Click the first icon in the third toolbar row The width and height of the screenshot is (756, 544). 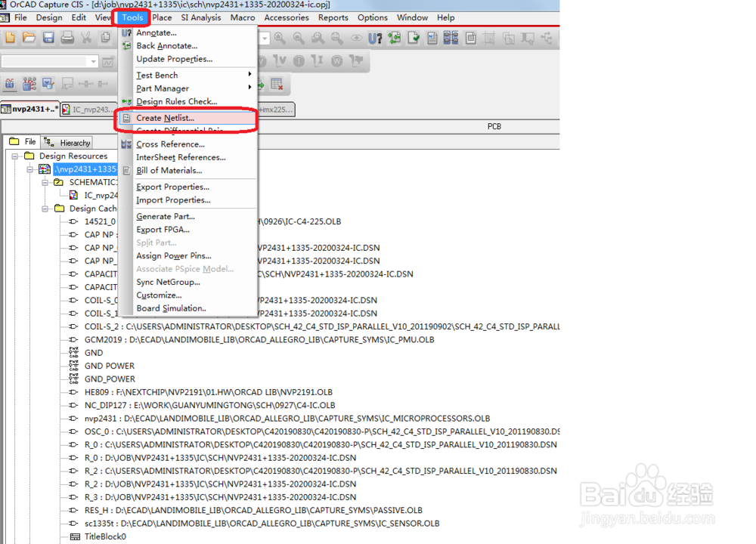[x=10, y=84]
